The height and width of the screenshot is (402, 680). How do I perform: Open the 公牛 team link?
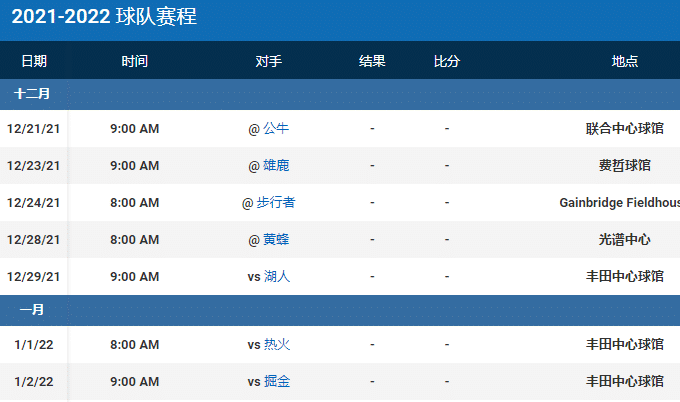click(x=276, y=129)
